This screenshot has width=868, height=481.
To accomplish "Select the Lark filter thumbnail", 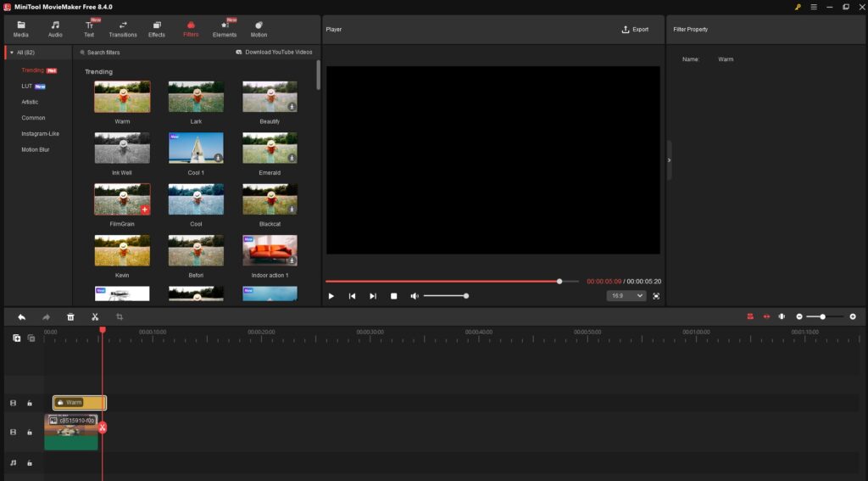I will coord(196,97).
